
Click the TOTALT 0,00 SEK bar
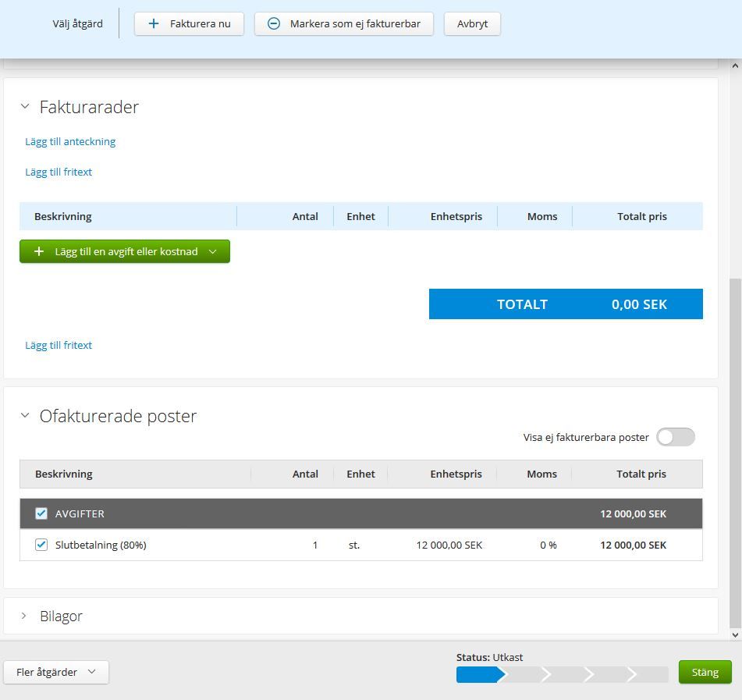[566, 304]
